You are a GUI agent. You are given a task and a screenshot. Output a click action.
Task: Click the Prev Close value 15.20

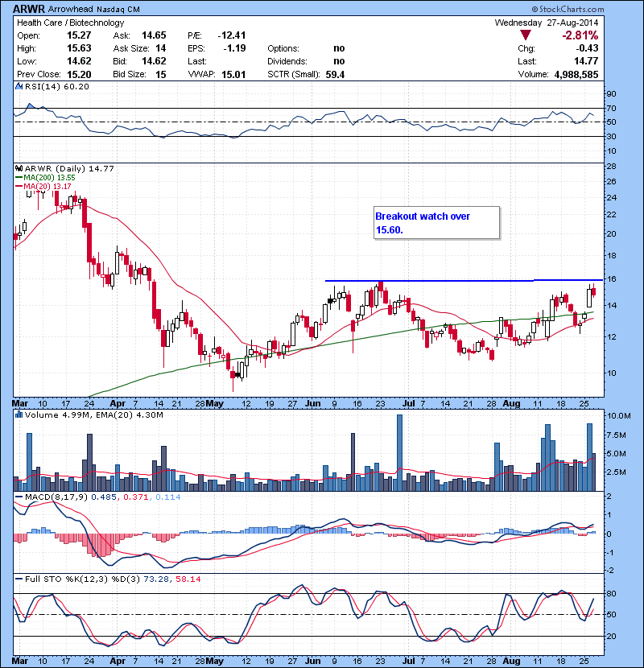[x=79, y=75]
